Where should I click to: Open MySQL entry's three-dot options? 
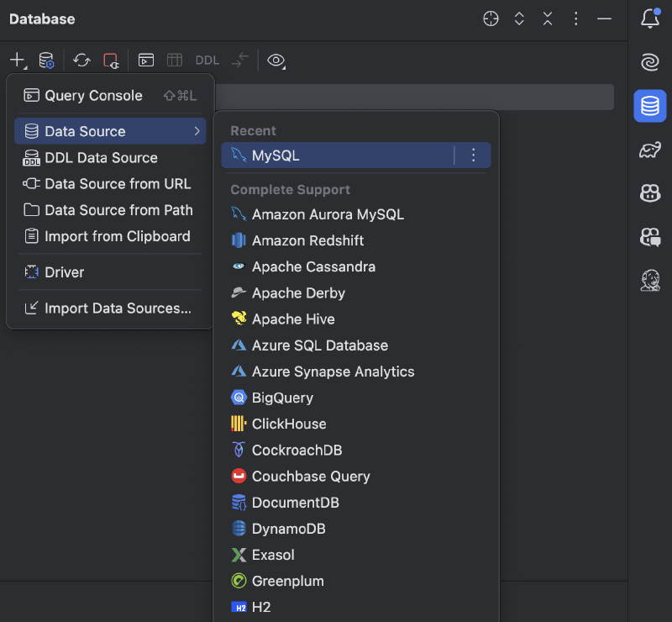(x=473, y=155)
